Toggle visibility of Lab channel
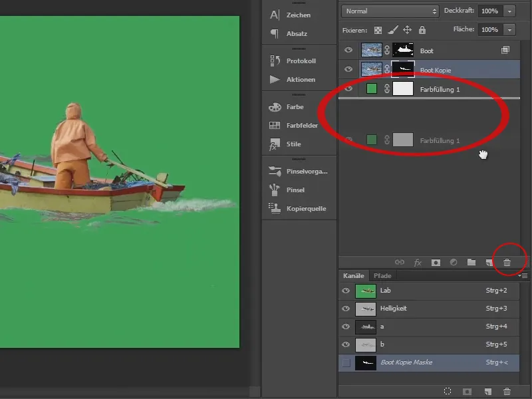Screen dimensions: 532x399 [346, 291]
